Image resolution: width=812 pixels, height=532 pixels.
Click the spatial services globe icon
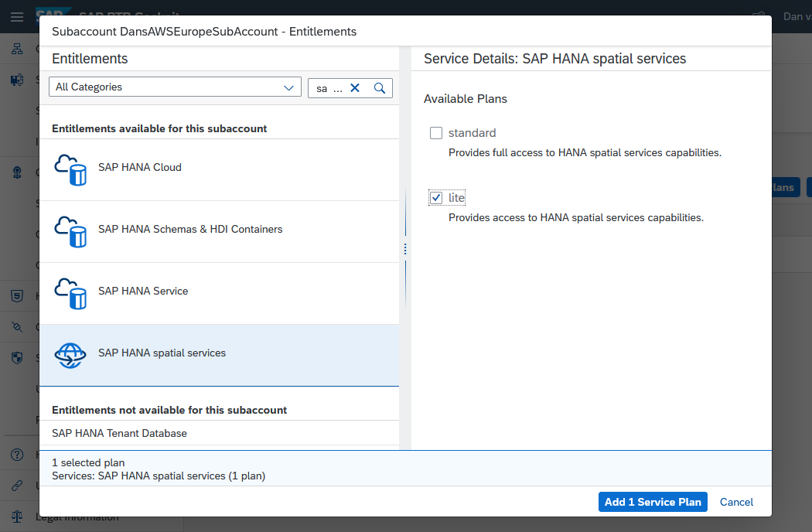point(70,356)
